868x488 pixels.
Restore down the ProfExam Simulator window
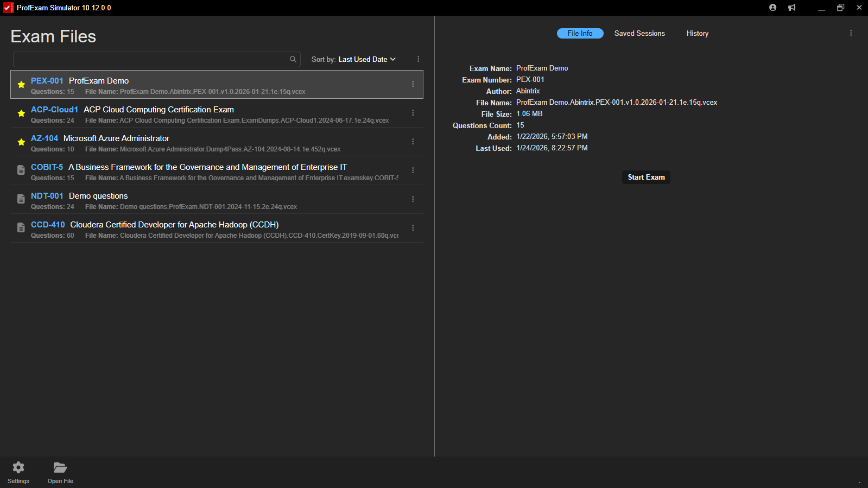click(840, 8)
